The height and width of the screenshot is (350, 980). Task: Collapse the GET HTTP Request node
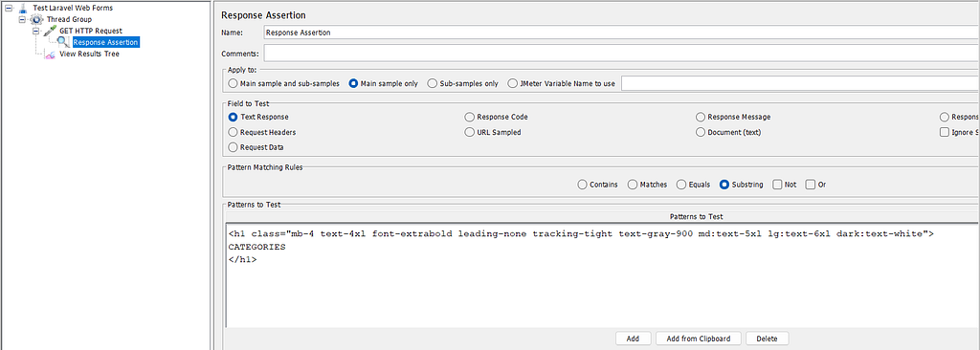[x=36, y=31]
